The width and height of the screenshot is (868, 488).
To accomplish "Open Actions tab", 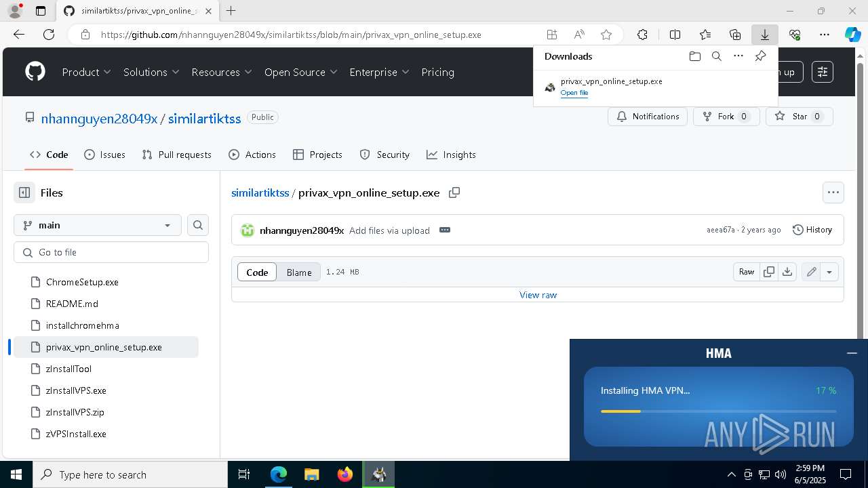I will click(x=252, y=155).
